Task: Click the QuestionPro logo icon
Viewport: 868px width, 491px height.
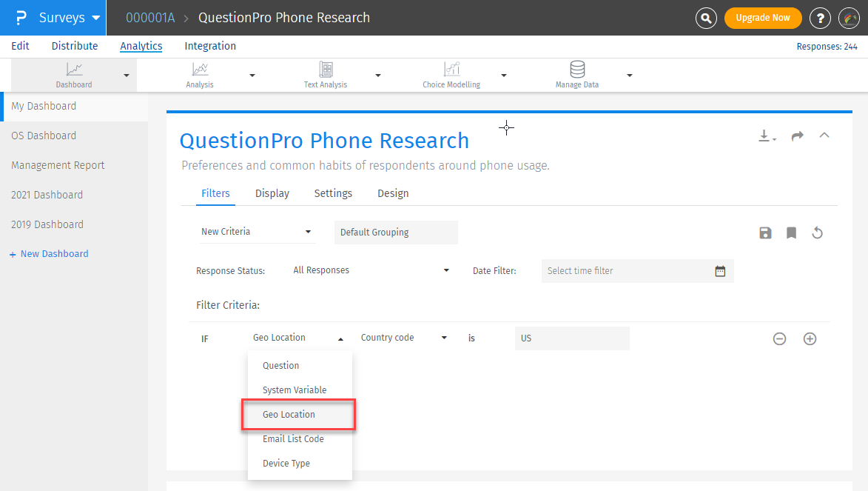Action: [21, 18]
